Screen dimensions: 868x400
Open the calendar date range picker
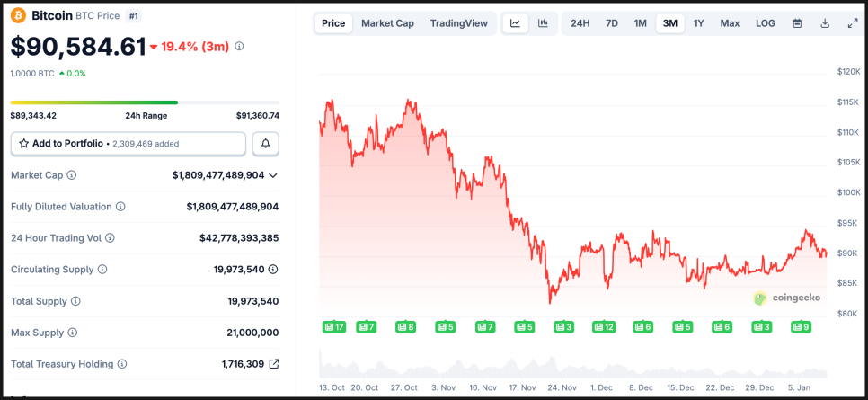click(x=797, y=23)
